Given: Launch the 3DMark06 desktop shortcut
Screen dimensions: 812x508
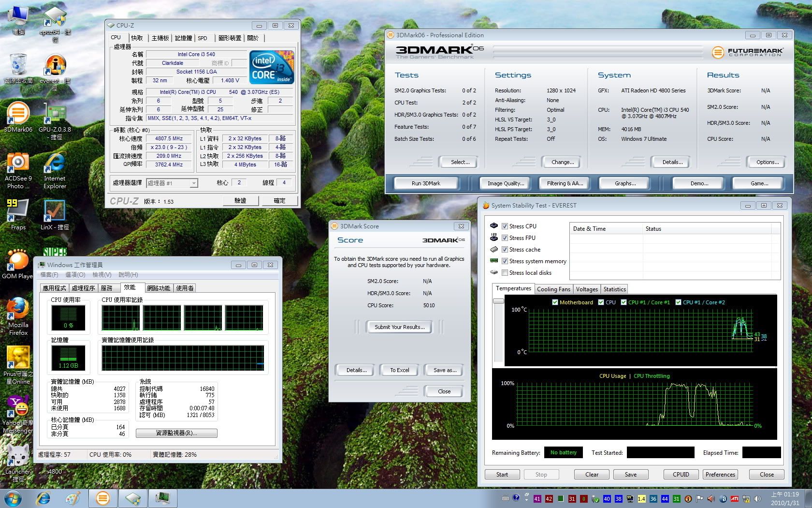Looking at the screenshot, I should tap(18, 118).
